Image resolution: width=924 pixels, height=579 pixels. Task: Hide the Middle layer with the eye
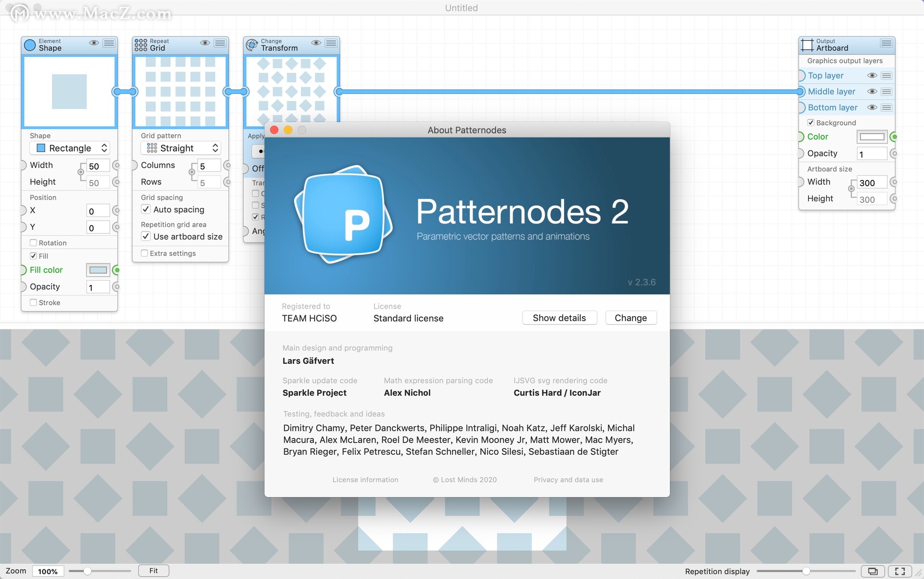click(x=872, y=91)
